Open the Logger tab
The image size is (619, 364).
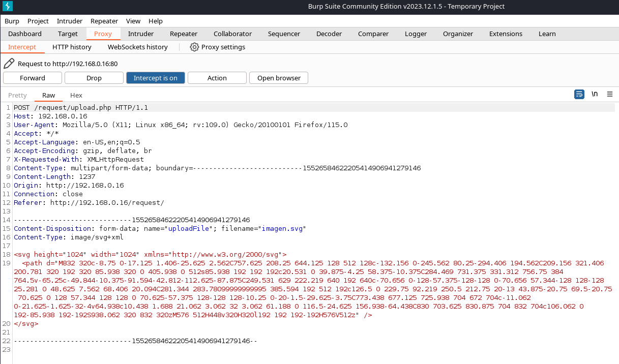[416, 34]
